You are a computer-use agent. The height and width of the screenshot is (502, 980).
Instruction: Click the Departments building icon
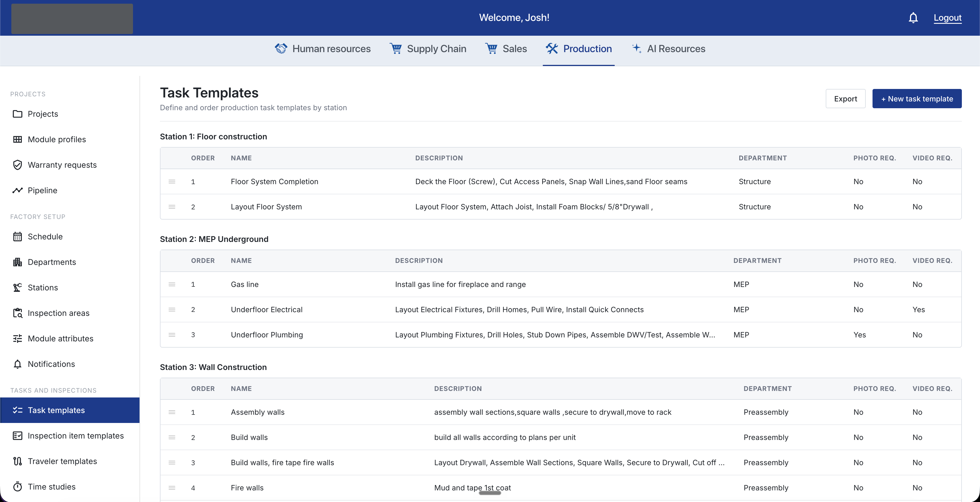click(18, 262)
